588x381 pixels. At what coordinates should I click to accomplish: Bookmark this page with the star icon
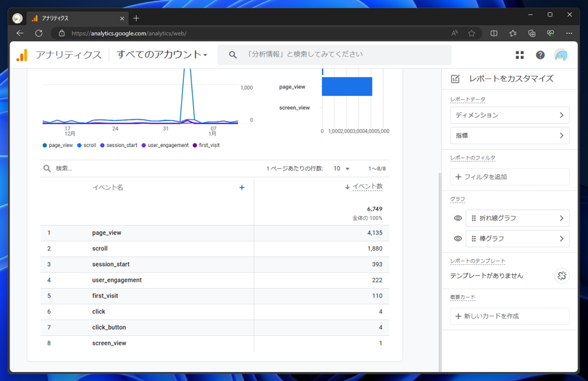[x=472, y=34]
